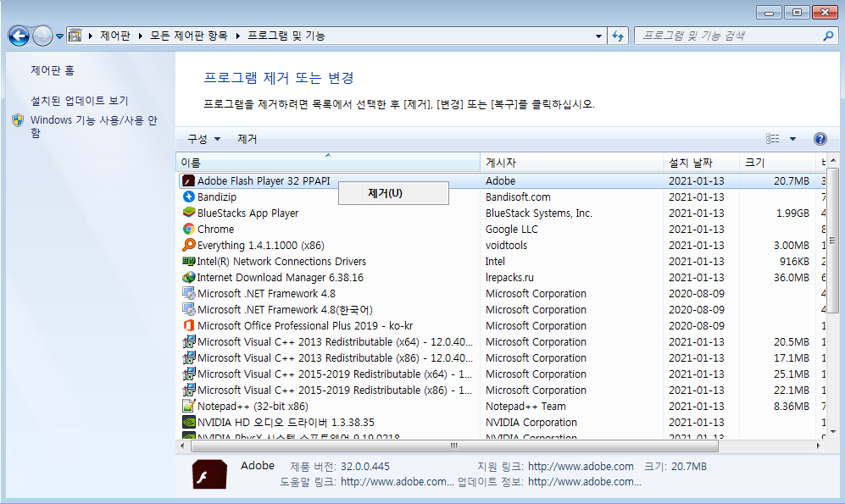The image size is (845, 504).
Task: Click the Bandizip program icon
Action: (x=189, y=197)
